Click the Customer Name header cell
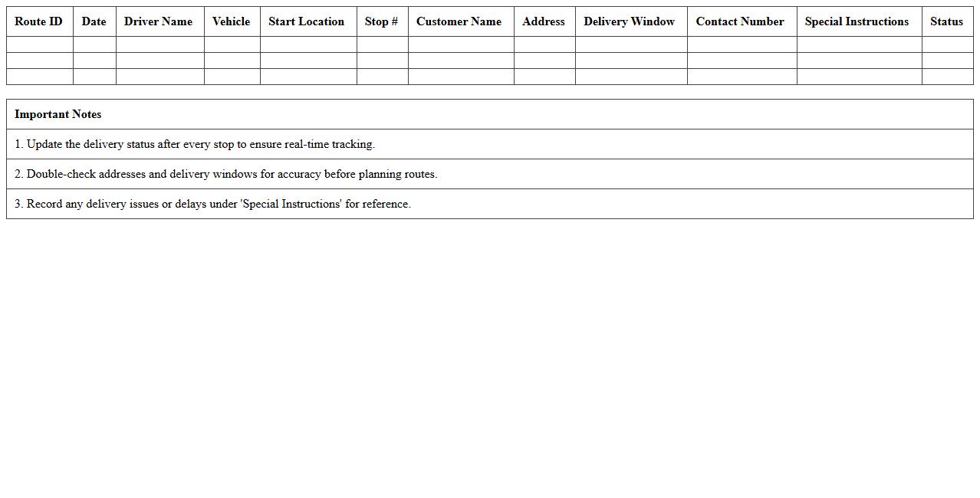 coord(459,21)
